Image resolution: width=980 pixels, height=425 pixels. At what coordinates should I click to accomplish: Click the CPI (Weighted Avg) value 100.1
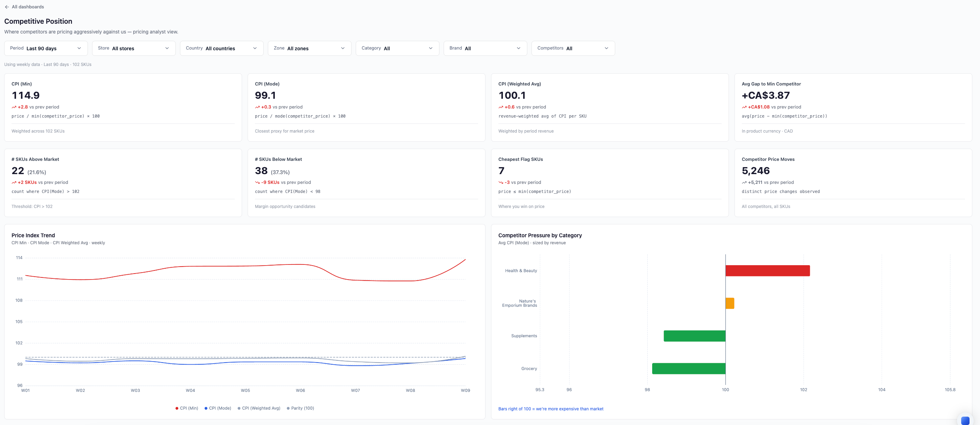[x=512, y=96]
